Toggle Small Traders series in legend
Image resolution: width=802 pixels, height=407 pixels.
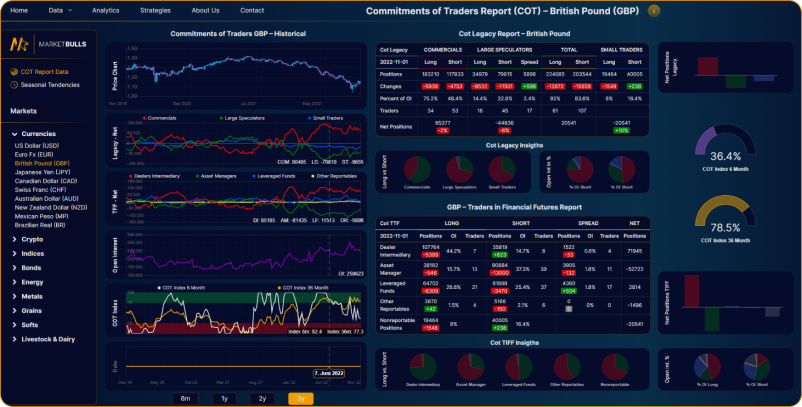325,118
